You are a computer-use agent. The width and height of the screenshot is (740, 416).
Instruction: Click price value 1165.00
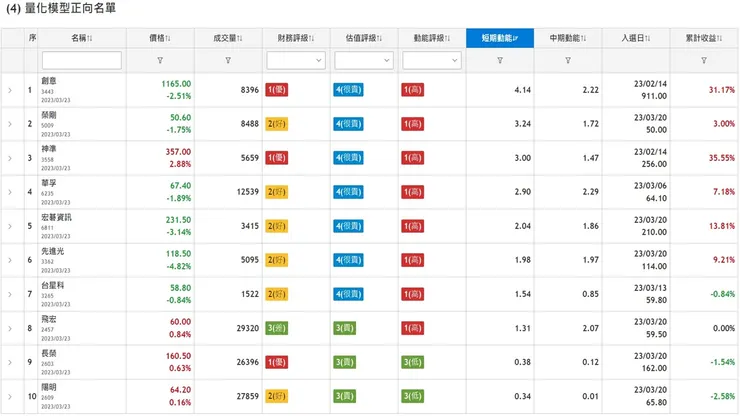[x=176, y=84]
